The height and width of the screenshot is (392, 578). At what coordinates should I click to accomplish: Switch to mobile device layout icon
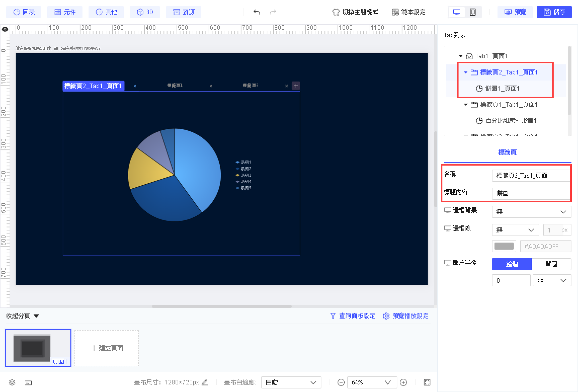[473, 12]
